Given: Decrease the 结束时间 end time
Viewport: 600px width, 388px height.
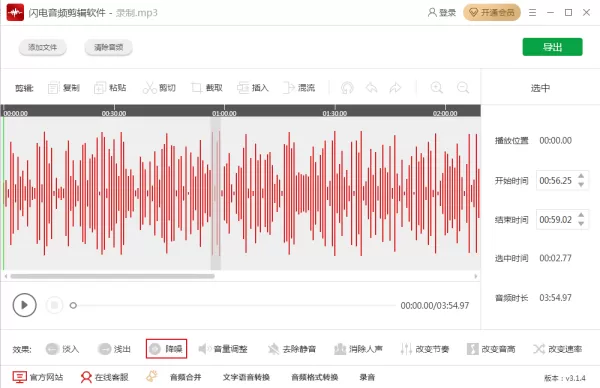Looking at the screenshot, I should pos(581,223).
